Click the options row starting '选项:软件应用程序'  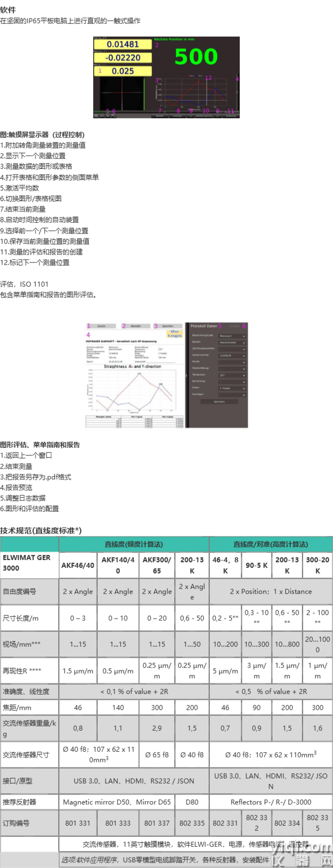click(195, 860)
